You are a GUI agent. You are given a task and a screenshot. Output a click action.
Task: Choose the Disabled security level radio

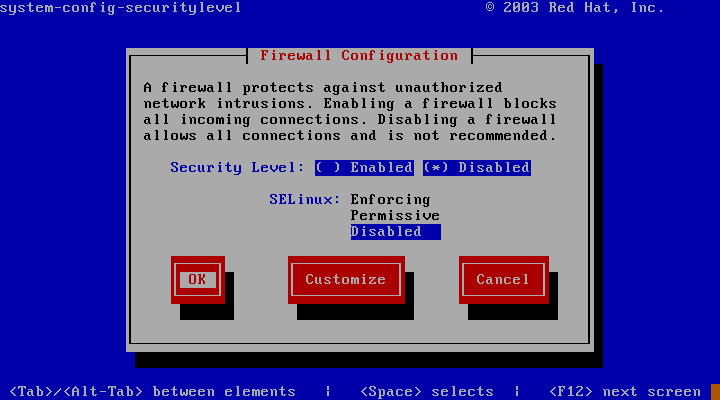[x=477, y=168]
